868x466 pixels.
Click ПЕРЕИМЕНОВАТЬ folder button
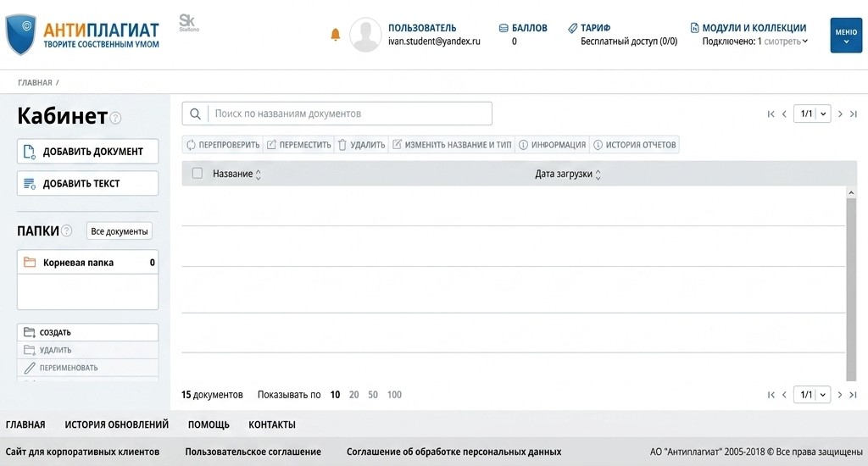point(87,368)
